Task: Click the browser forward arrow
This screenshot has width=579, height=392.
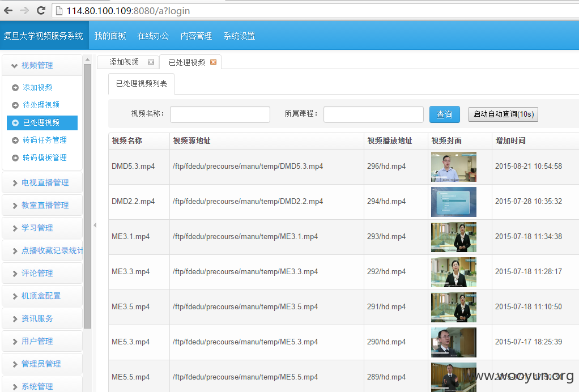Action: coord(25,11)
